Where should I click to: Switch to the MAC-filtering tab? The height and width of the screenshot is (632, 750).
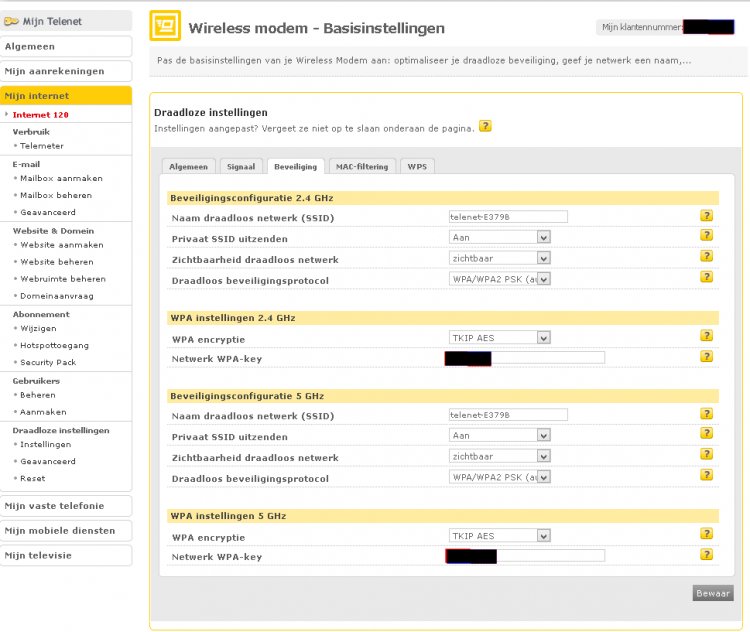tap(361, 166)
